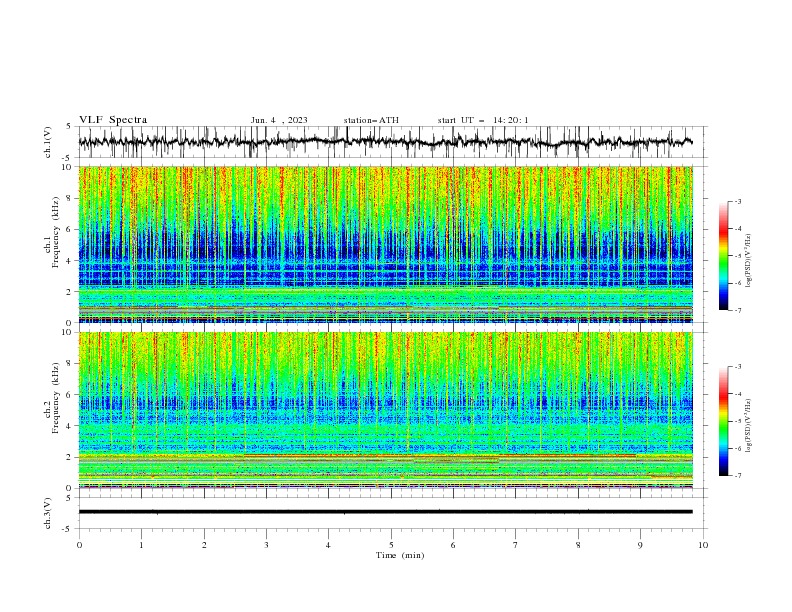This screenshot has height=612, width=792.
Task: Click the time axis tick label "1"
Action: pos(141,545)
